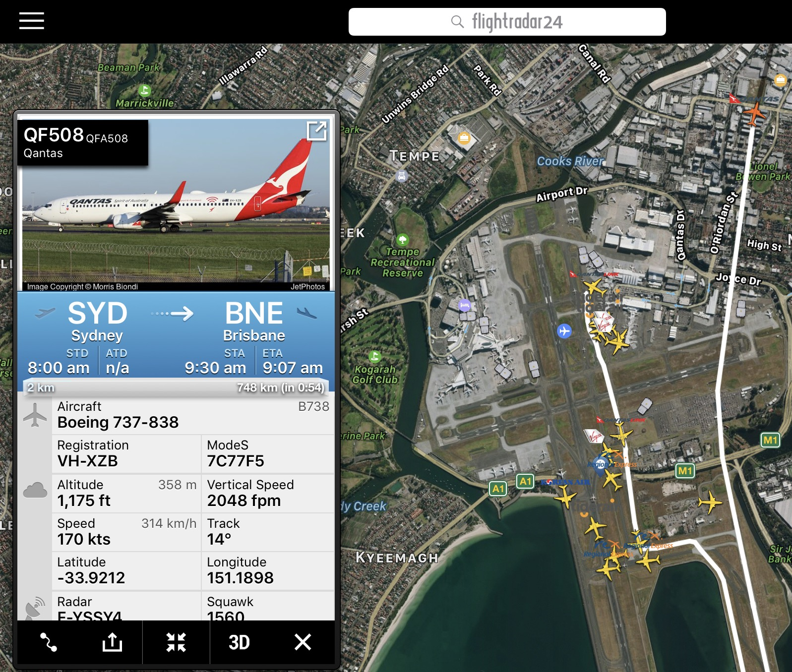Viewport: 792px width, 672px height.
Task: Close the QF508 flight panel
Action: [x=303, y=642]
